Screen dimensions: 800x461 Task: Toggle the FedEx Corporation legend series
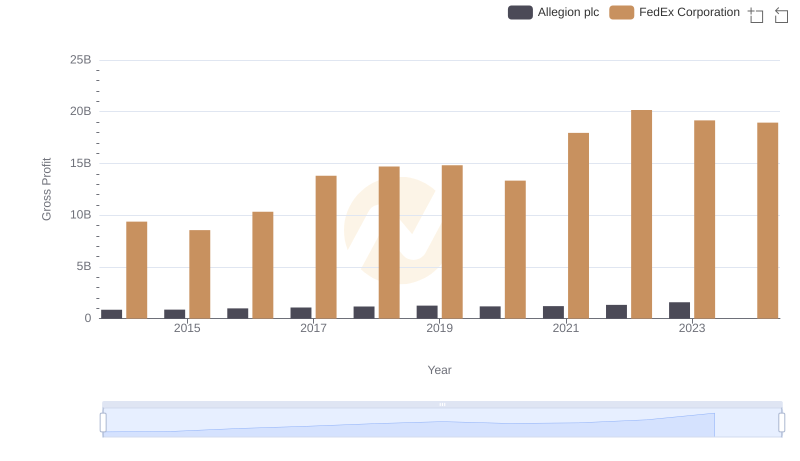click(674, 12)
